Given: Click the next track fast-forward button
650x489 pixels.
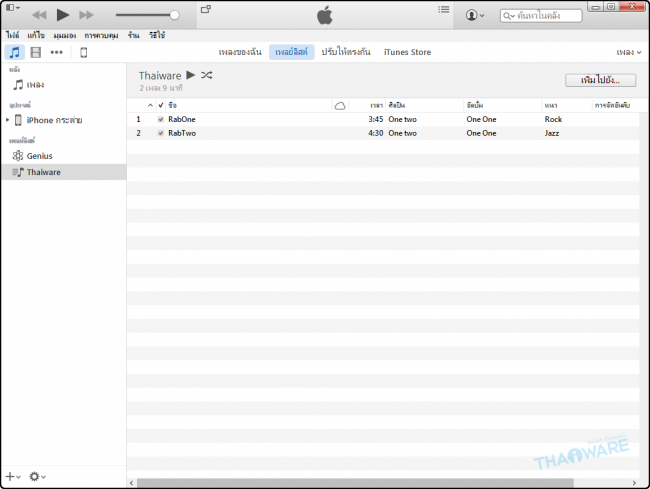Looking at the screenshot, I should (x=86, y=15).
